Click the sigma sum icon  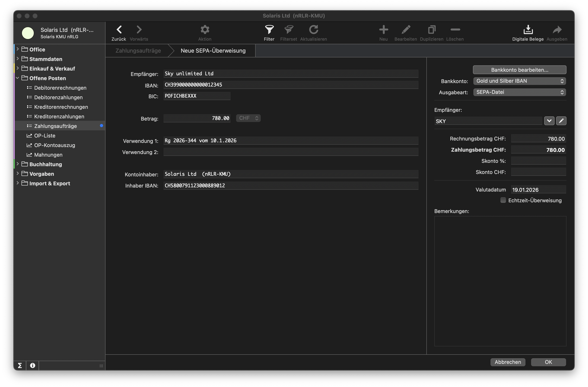click(20, 365)
